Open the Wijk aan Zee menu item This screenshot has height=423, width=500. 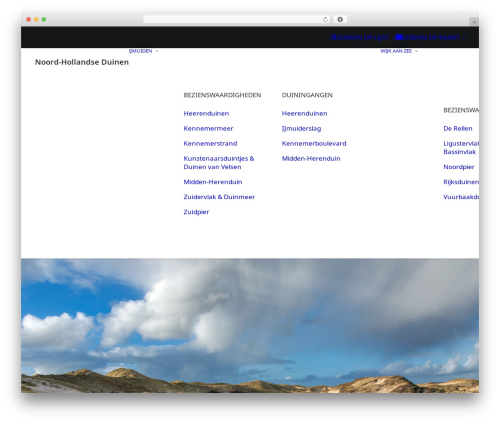pyautogui.click(x=396, y=51)
